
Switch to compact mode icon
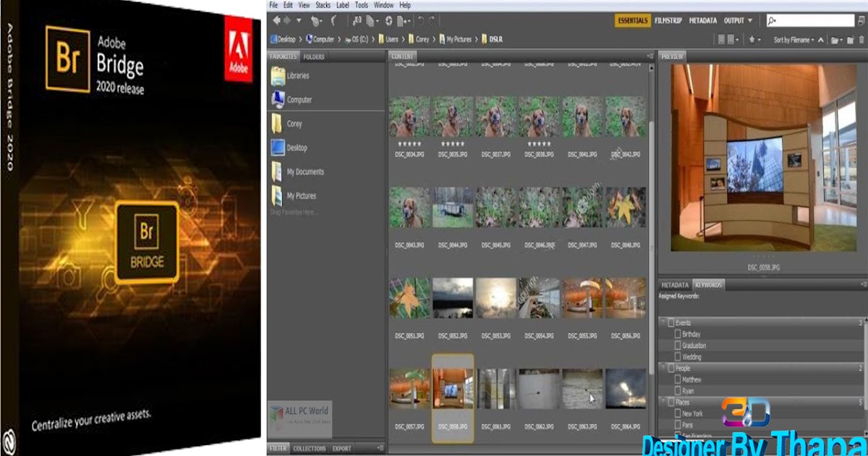[x=861, y=20]
